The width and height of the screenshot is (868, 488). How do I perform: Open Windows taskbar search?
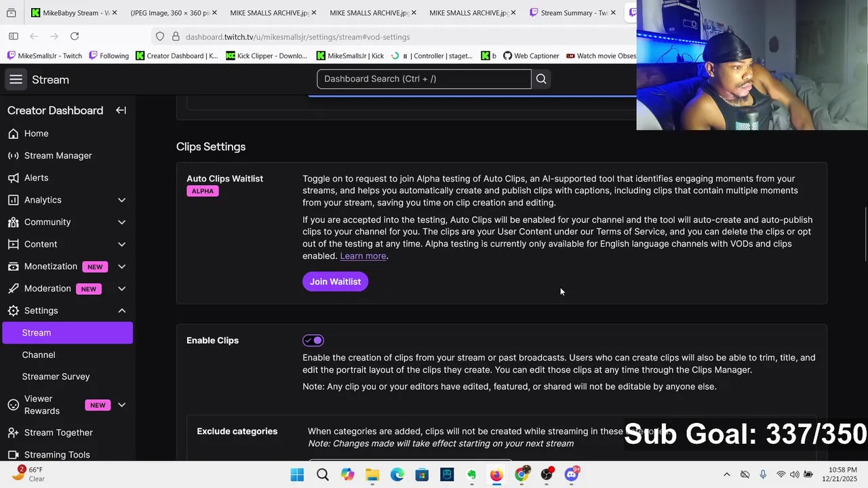322,474
